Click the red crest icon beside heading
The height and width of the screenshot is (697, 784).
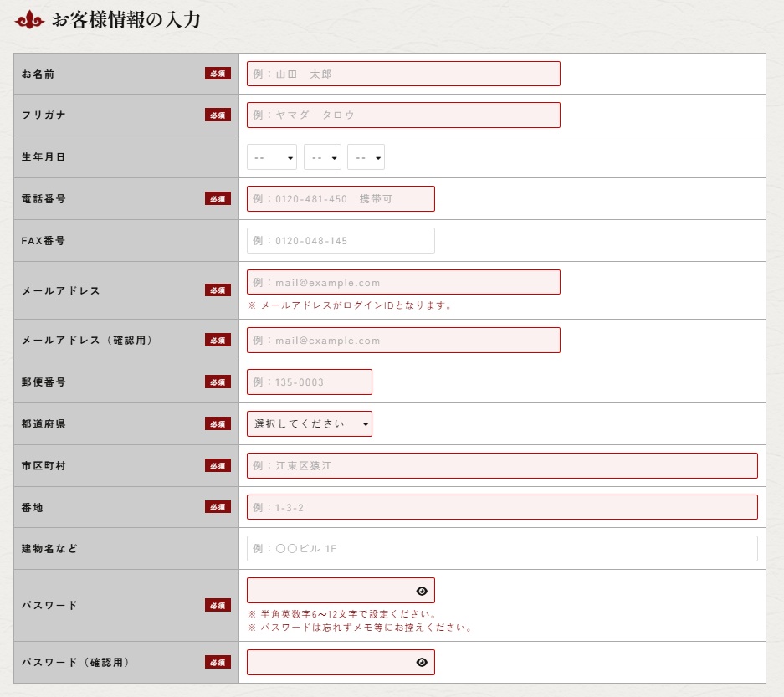(x=30, y=20)
